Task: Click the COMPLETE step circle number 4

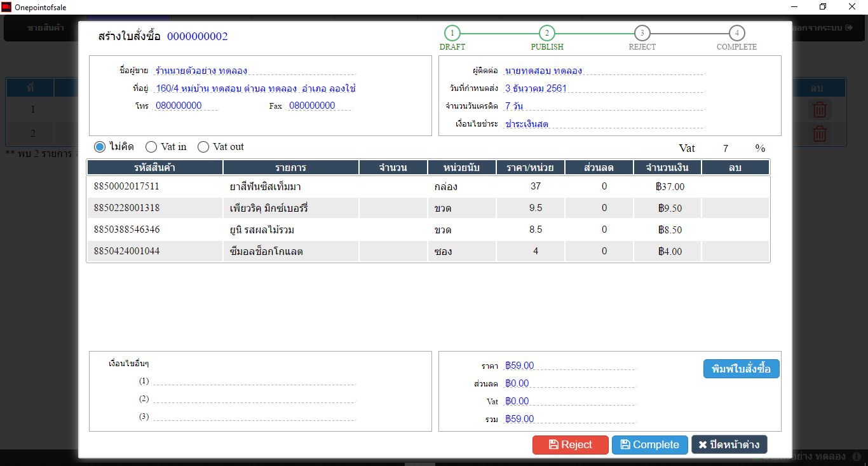Action: (736, 33)
